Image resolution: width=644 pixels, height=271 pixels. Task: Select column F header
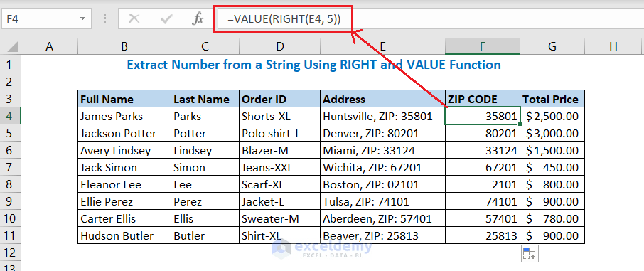483,46
